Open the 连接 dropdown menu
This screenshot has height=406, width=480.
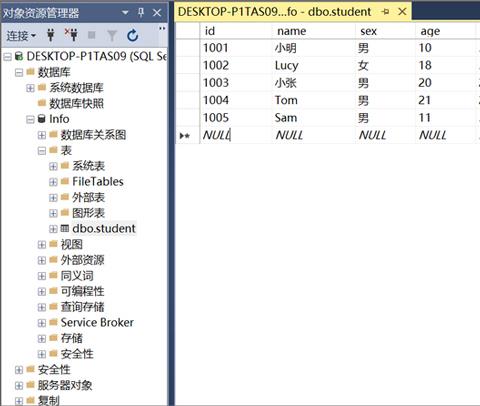[21, 35]
